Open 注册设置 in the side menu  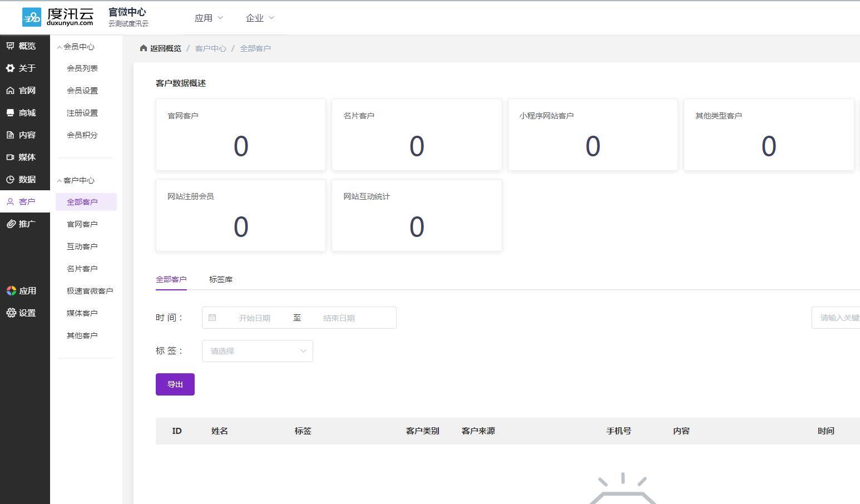coord(82,113)
